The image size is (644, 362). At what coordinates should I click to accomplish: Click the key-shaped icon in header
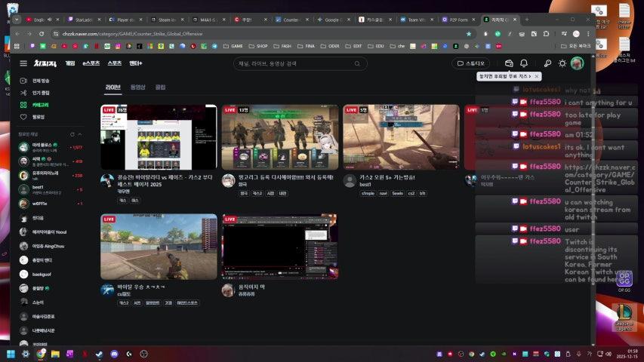tap(547, 63)
